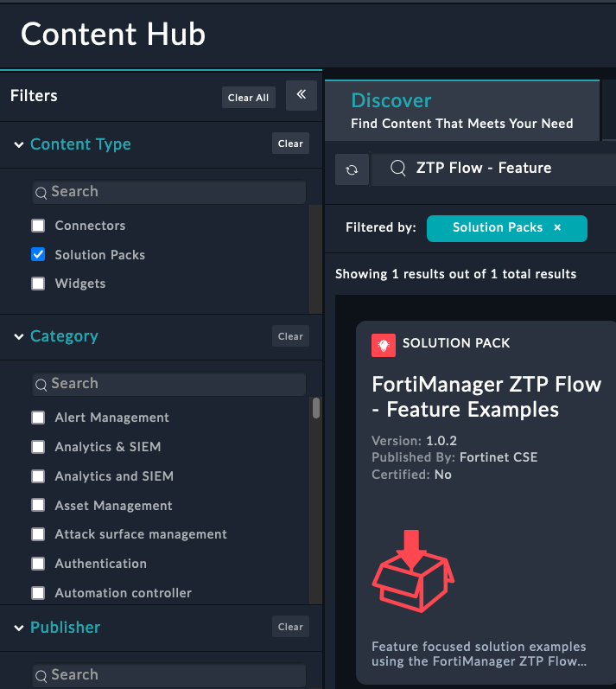This screenshot has height=689, width=616.
Task: Check the Widgets checkbox
Action: (38, 284)
